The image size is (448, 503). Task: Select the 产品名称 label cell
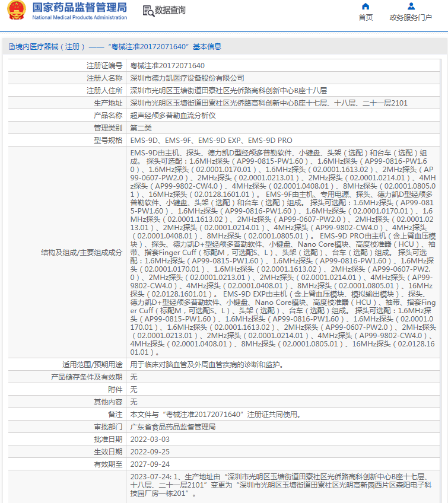click(67, 116)
